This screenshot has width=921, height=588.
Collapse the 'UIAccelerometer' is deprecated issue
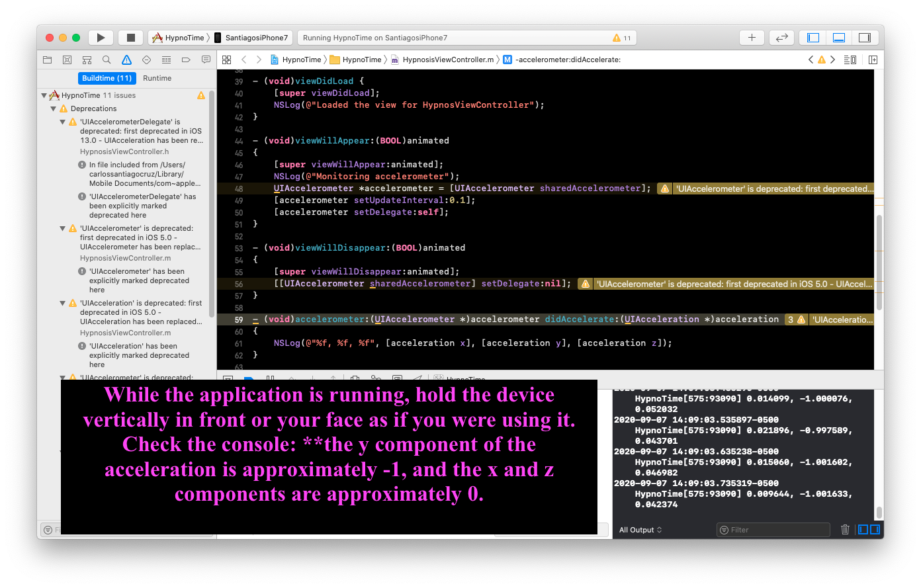pos(63,228)
